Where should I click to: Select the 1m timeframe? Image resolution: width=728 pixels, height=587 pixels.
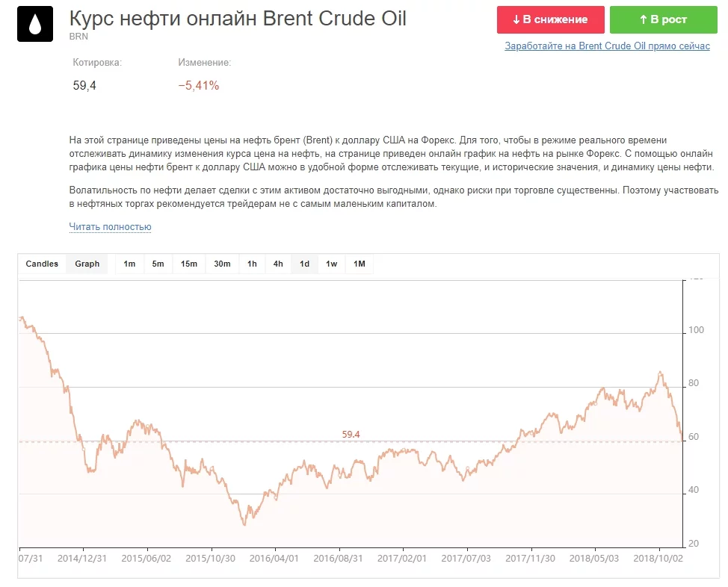[x=129, y=264]
